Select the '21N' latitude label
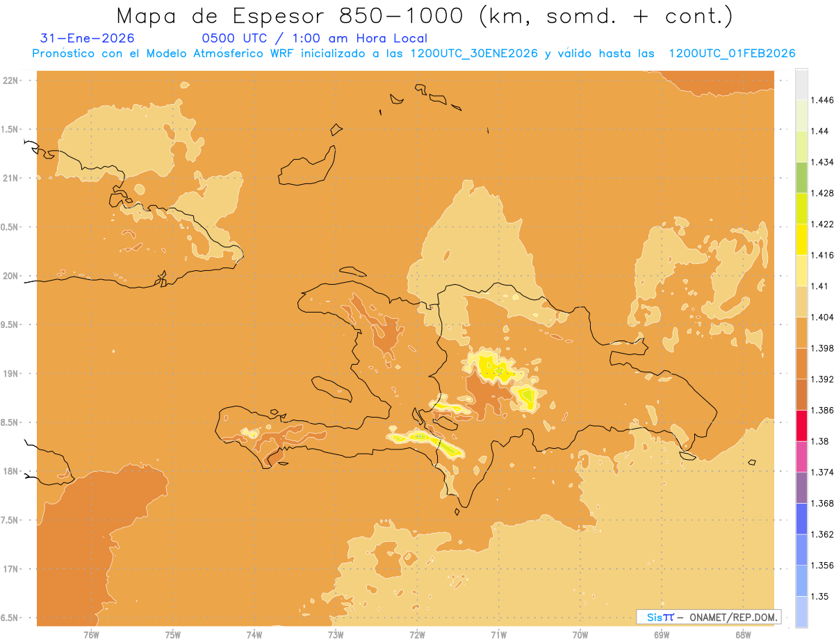This screenshot has height=644, width=834. (x=10, y=178)
